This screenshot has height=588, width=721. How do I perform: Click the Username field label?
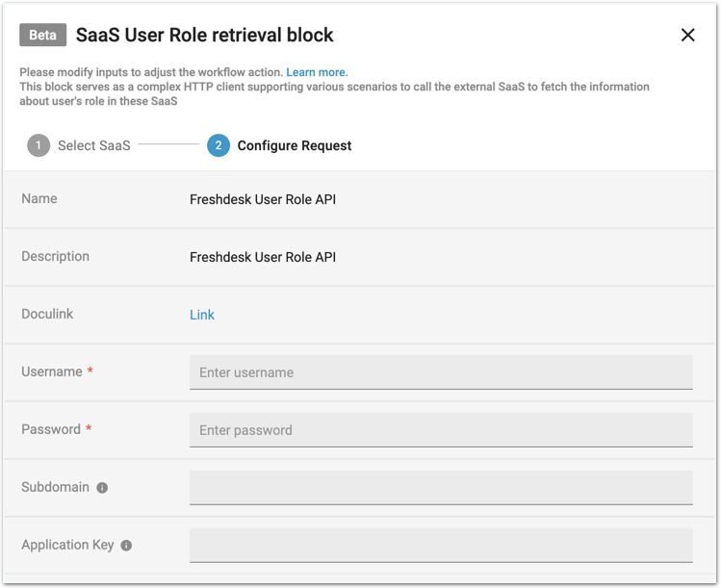coord(52,371)
